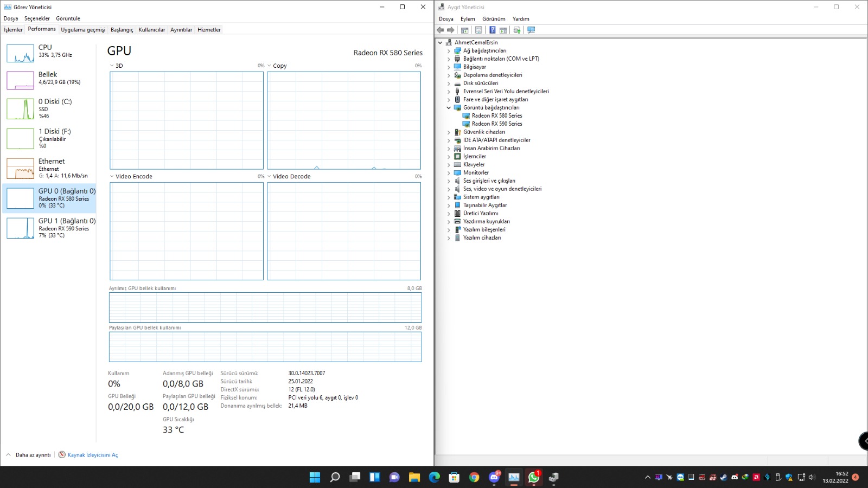Image resolution: width=868 pixels, height=488 pixels.
Task: Select Radeon RX 580 Series device in tree
Action: (x=497, y=115)
